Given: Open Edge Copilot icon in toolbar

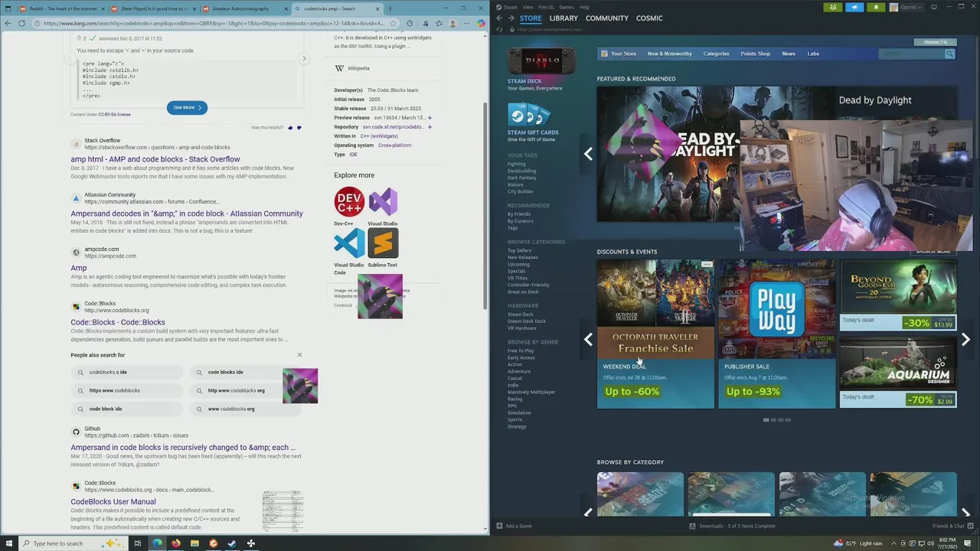Looking at the screenshot, I should 481,24.
